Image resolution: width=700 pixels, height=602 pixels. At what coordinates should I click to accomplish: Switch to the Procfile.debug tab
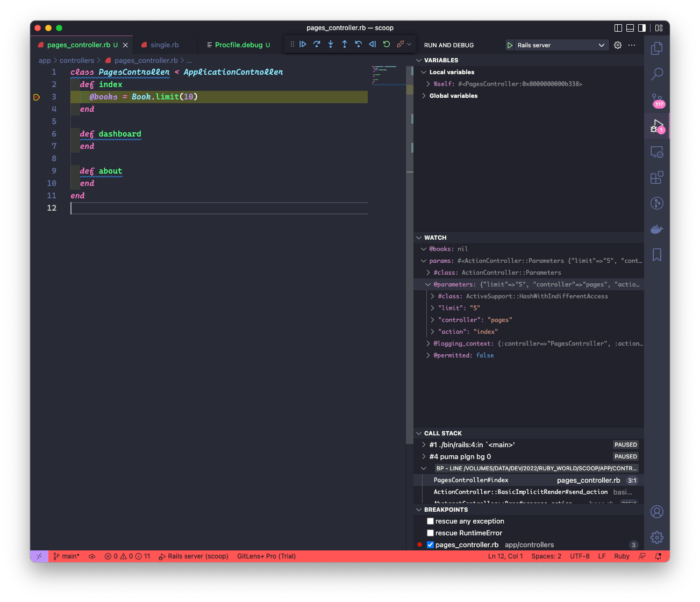click(238, 45)
